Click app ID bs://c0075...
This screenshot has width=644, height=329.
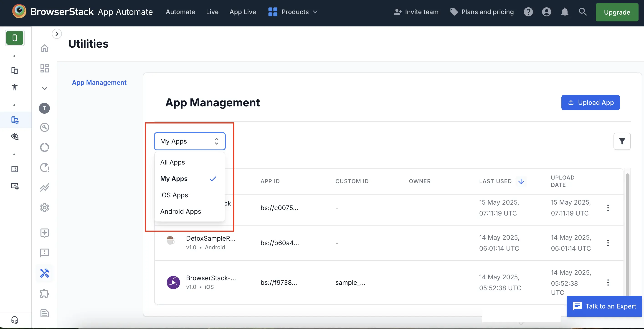point(279,208)
